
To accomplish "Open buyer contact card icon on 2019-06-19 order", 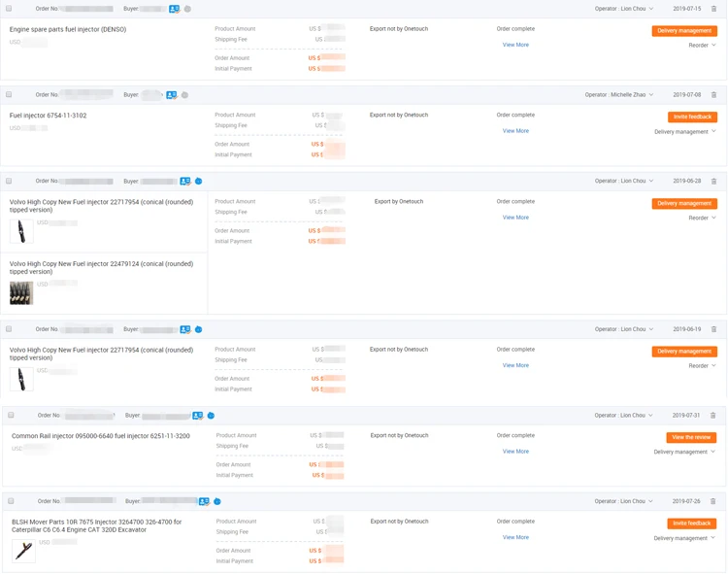I will click(185, 329).
